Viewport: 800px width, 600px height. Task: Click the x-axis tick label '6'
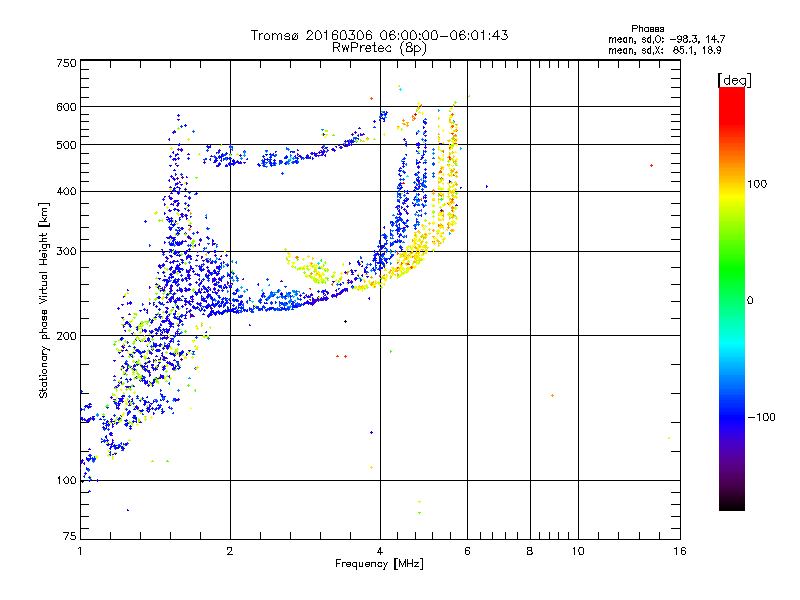467,551
